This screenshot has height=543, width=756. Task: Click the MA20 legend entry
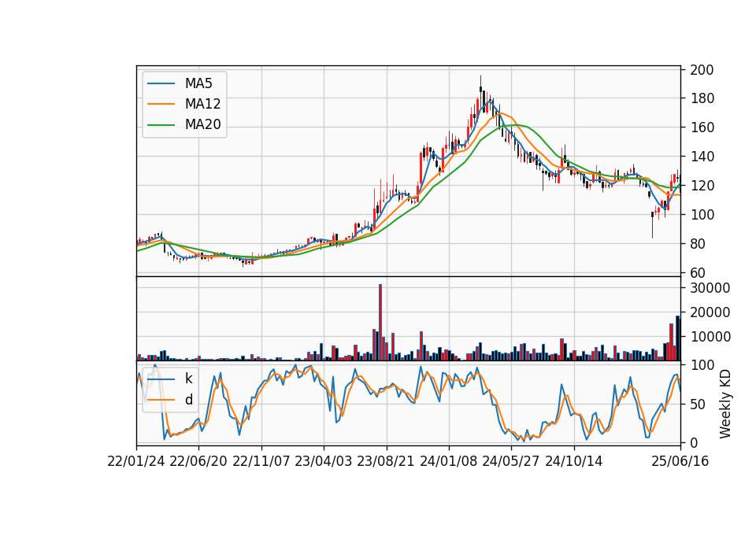(184, 124)
